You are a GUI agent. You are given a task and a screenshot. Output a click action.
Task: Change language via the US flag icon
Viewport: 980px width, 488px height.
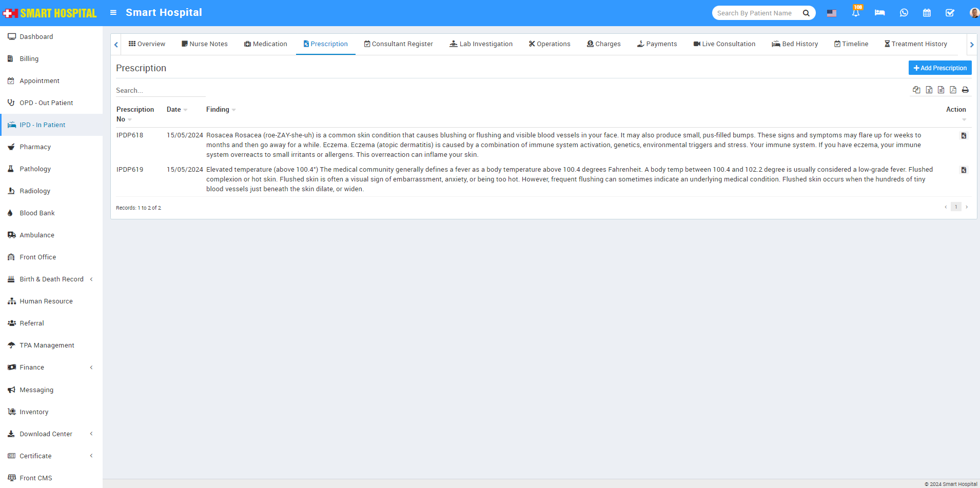832,13
